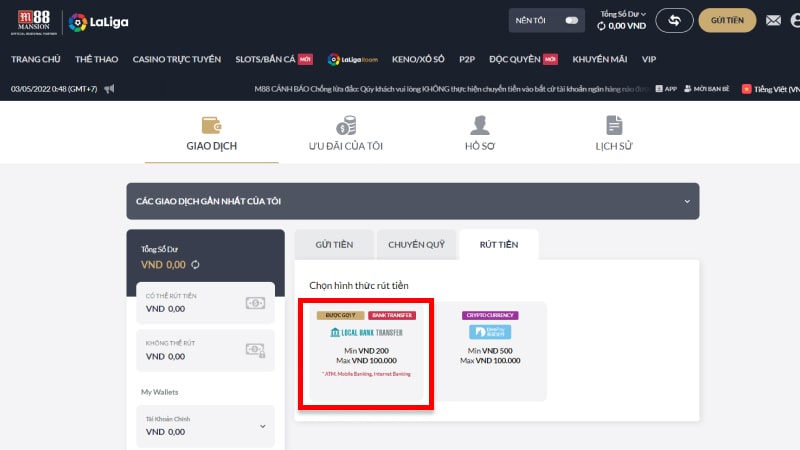The image size is (800, 450).
Task: Click the Không Thể Rút locked cash icon
Action: pyautogui.click(x=255, y=350)
